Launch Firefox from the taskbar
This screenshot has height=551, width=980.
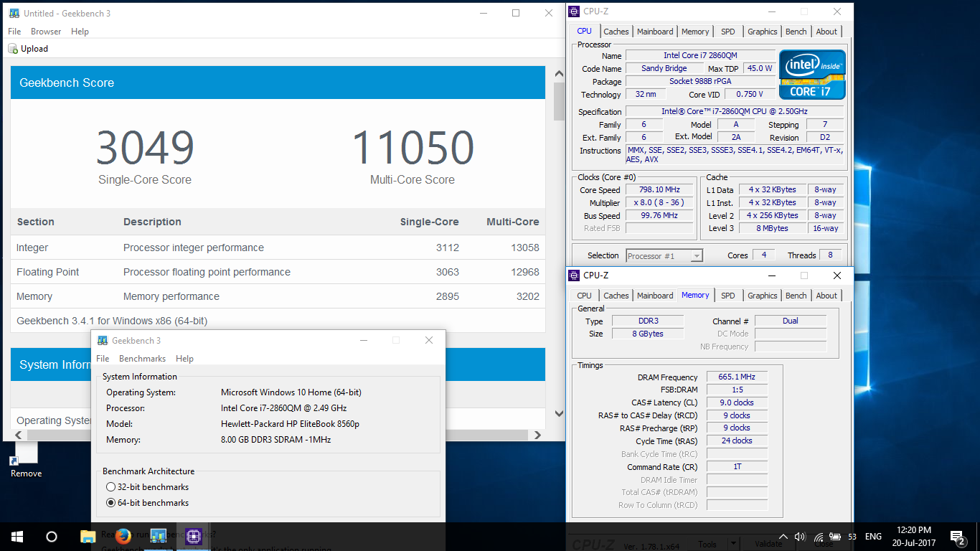tap(123, 537)
